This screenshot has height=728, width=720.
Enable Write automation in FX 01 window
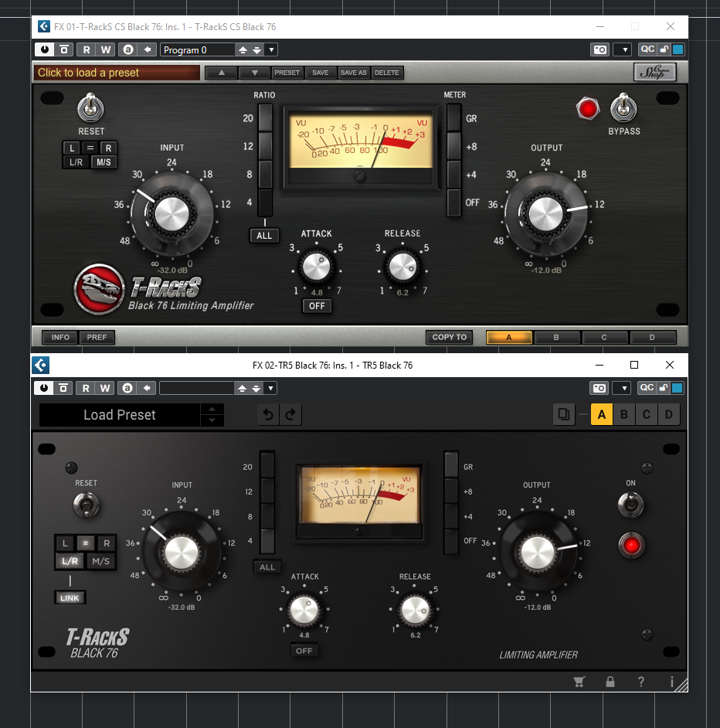(106, 49)
